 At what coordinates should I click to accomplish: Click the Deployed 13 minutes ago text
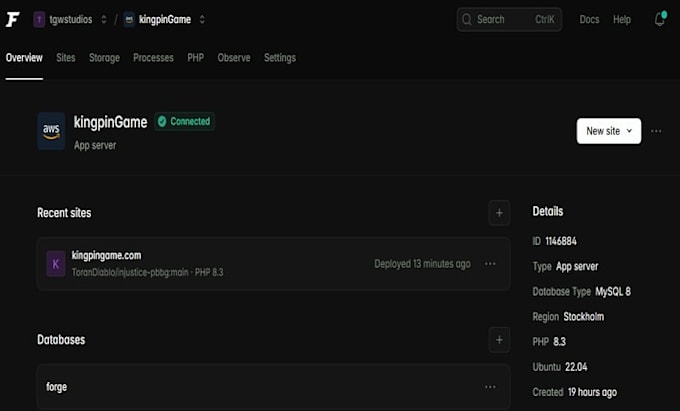tap(422, 264)
